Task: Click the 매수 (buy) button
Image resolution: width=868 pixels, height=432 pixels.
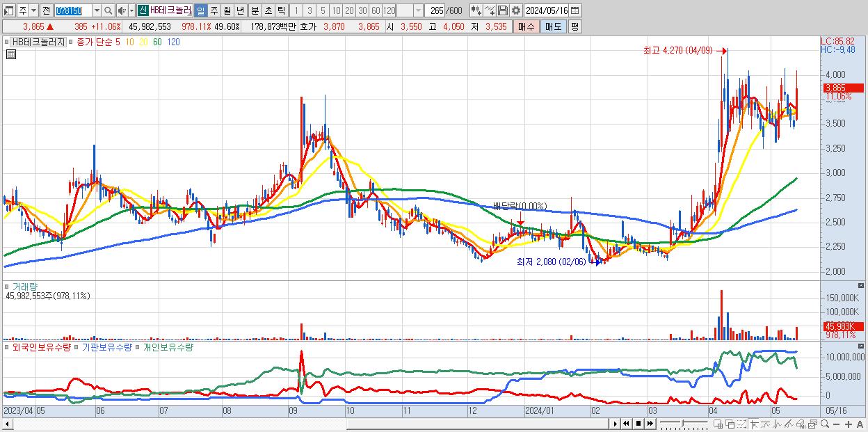Action: pyautogui.click(x=527, y=26)
